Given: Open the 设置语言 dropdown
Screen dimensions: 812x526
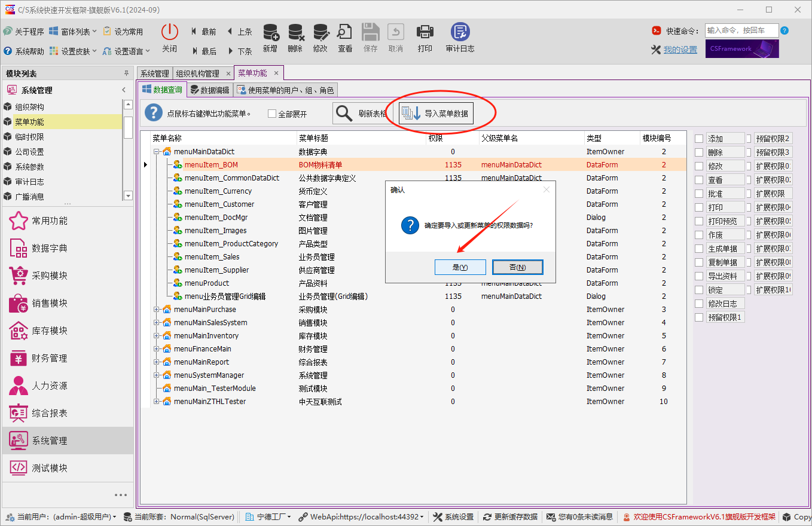Looking at the screenshot, I should (126, 51).
